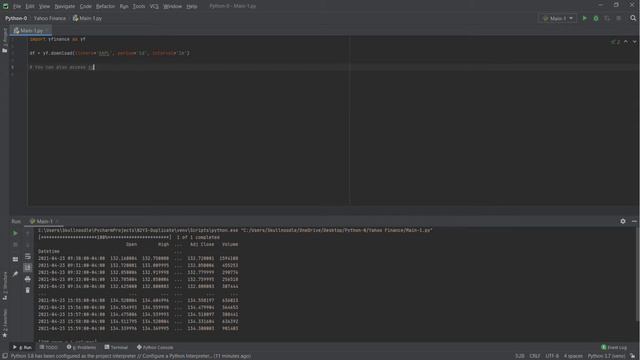Click cursor position indicator in status bar
Viewport: 640px width, 360px height.
519,356
